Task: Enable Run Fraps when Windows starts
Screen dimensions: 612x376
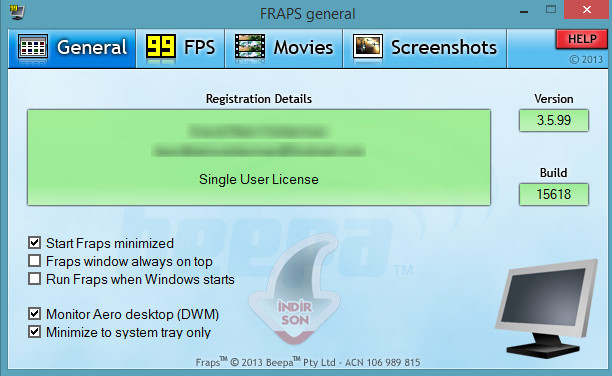Action: click(x=34, y=278)
